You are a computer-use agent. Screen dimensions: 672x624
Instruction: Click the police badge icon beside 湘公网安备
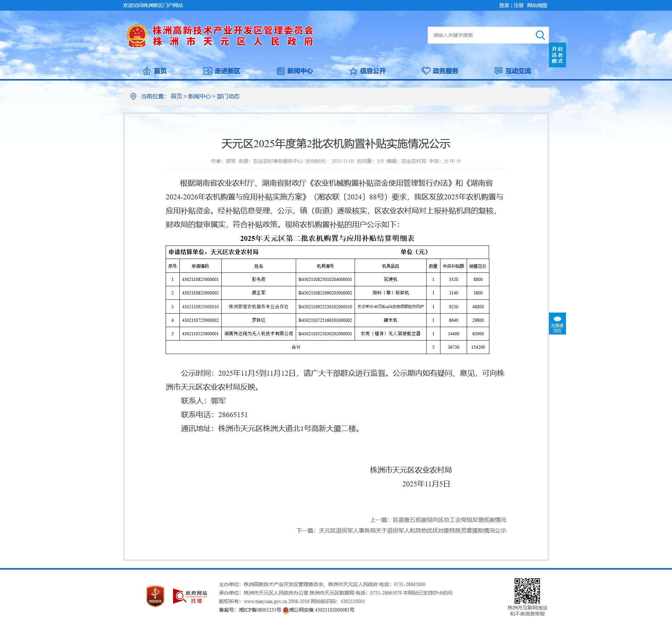285,610
